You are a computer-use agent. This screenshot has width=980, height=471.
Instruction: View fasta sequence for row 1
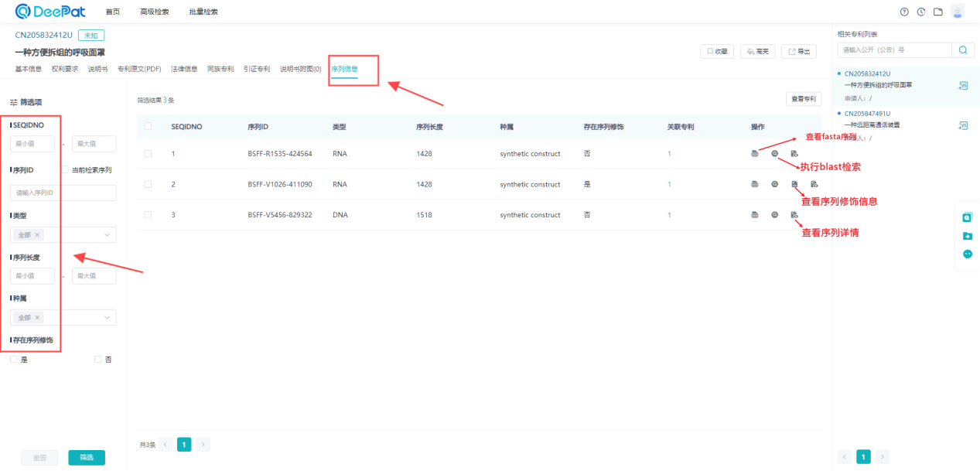click(x=755, y=154)
